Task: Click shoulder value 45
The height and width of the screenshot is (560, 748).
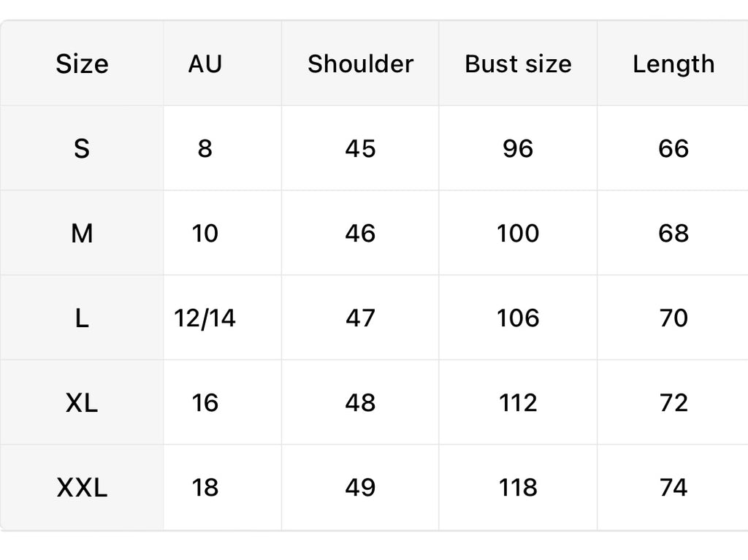Action: coord(360,149)
